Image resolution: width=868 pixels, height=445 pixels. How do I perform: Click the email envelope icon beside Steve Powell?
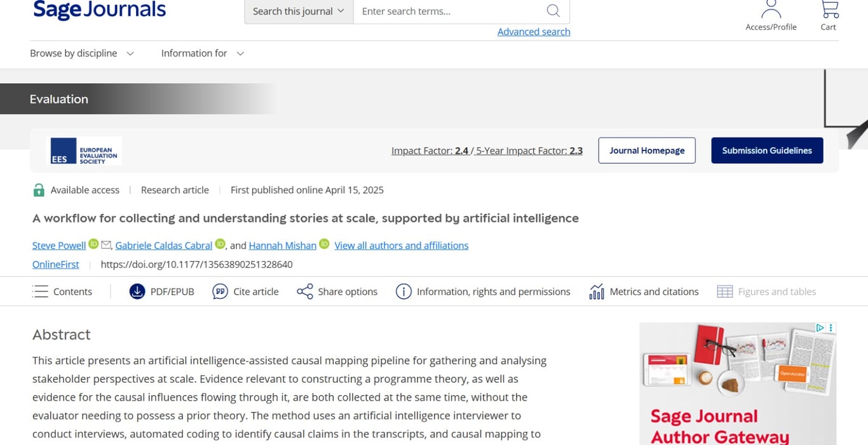pos(105,244)
